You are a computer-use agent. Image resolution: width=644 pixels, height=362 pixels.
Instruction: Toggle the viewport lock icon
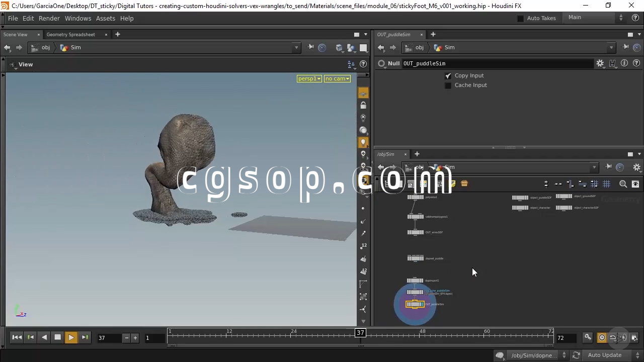363,106
